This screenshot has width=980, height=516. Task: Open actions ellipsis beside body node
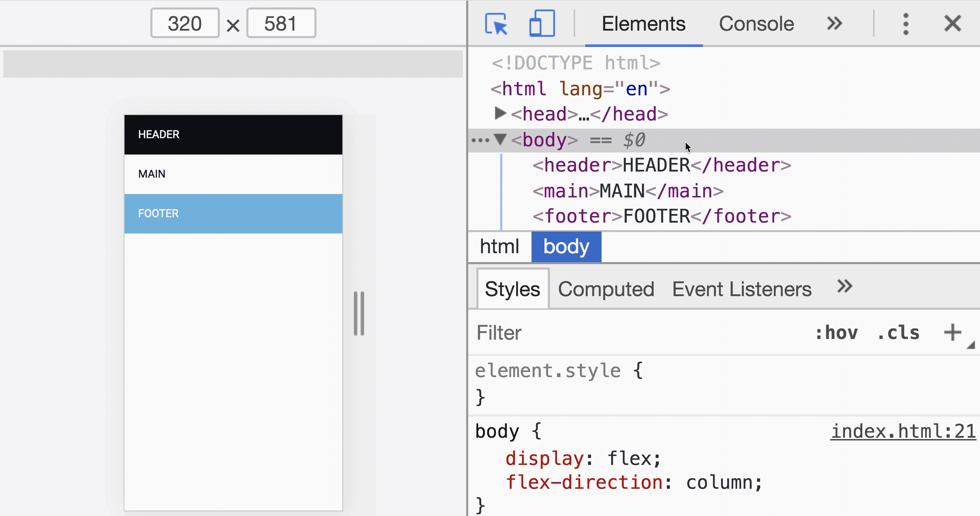coord(480,140)
